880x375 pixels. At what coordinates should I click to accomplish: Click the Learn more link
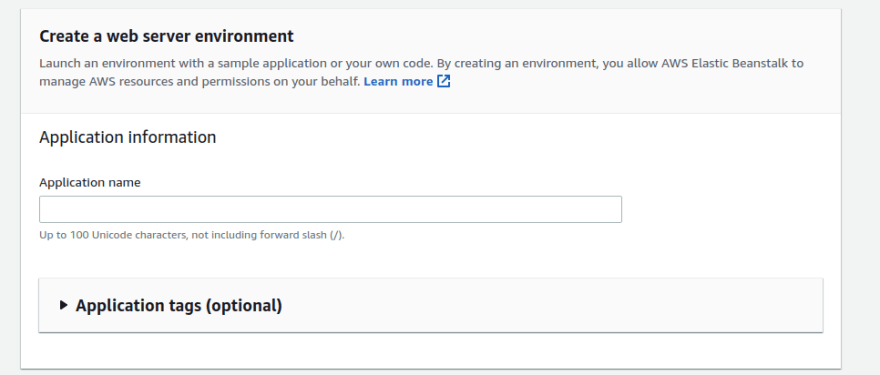pyautogui.click(x=398, y=81)
